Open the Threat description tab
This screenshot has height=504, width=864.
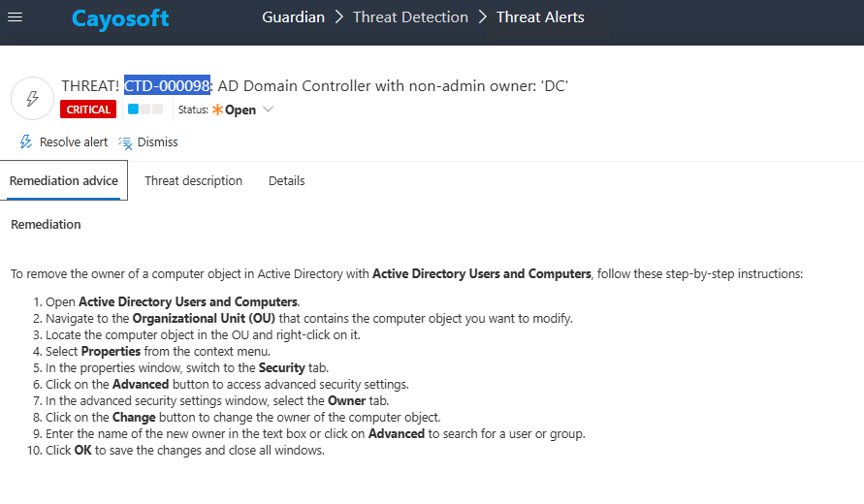194,181
